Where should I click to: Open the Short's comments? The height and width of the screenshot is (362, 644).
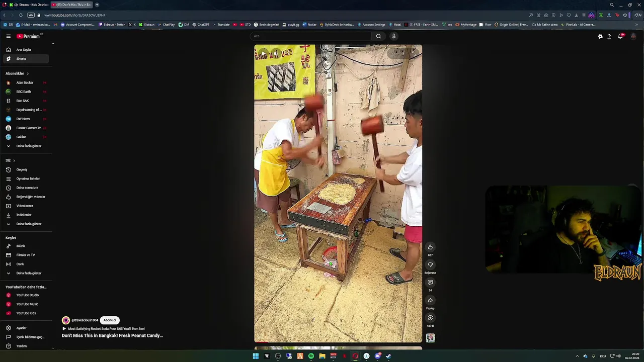[x=430, y=282]
